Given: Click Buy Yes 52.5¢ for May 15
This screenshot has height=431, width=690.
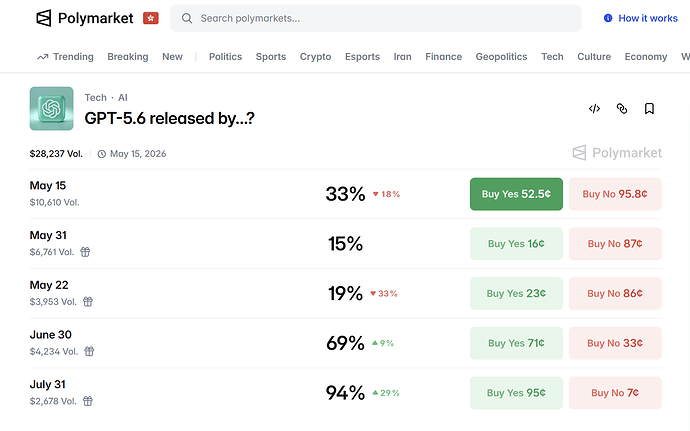Looking at the screenshot, I should 516,194.
